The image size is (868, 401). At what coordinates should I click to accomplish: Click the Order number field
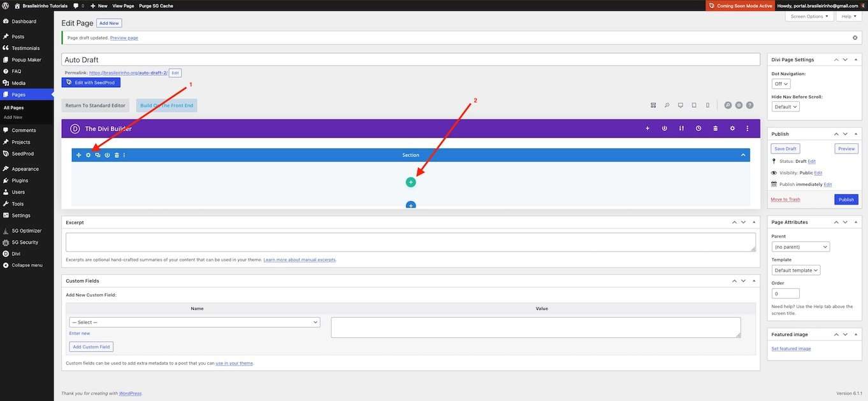point(785,293)
